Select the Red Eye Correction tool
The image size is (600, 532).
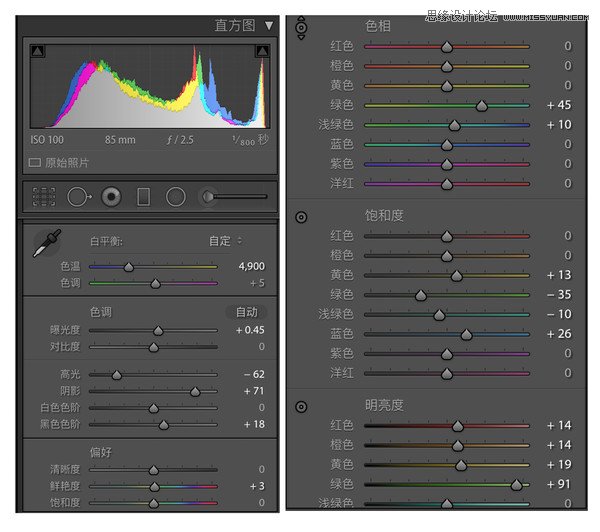coord(111,197)
